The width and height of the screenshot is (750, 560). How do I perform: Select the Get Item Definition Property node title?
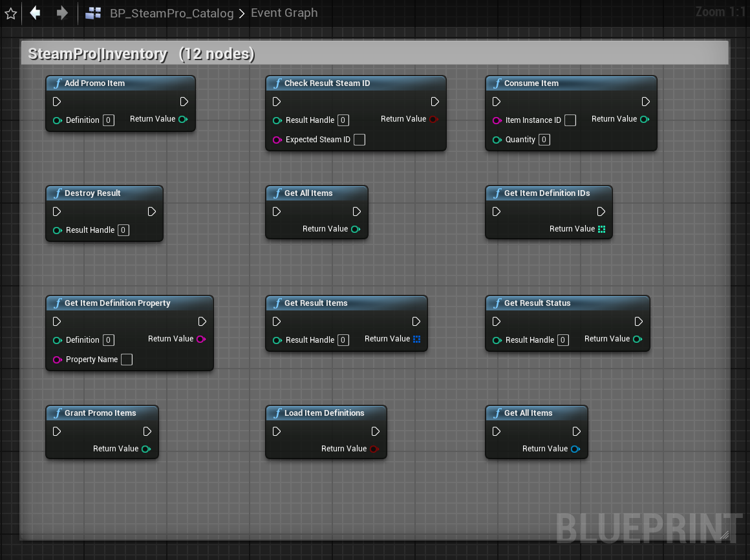117,303
